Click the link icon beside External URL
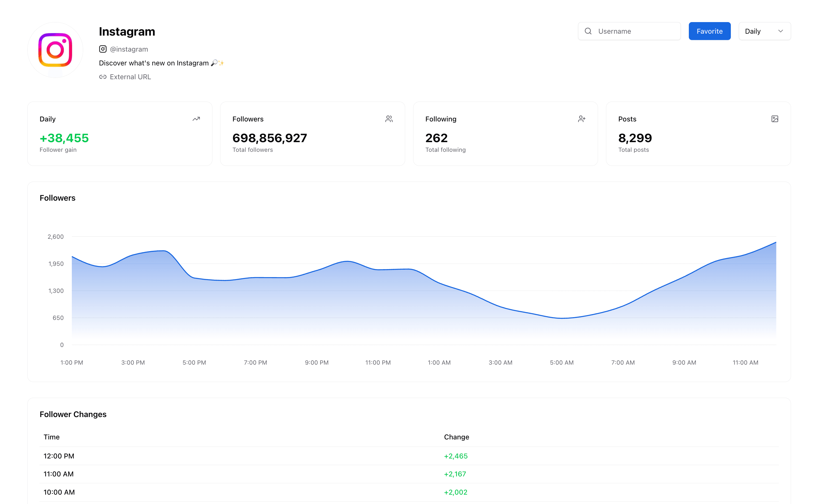 (x=103, y=77)
